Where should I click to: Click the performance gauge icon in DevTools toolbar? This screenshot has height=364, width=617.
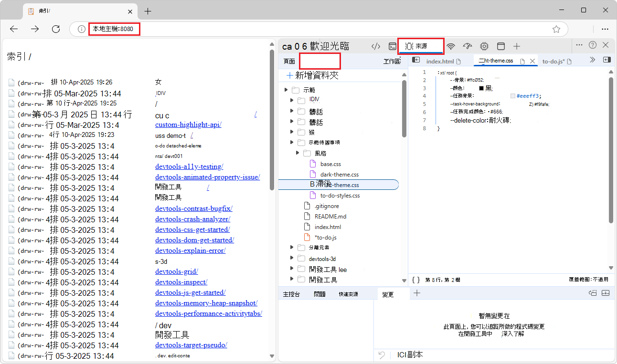tap(467, 46)
